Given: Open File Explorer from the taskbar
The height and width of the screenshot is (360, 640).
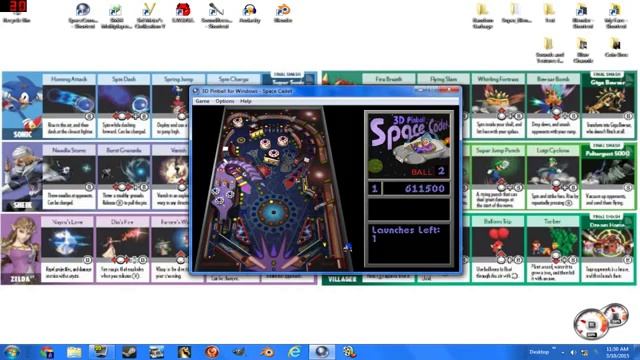Looking at the screenshot, I should point(74,352).
